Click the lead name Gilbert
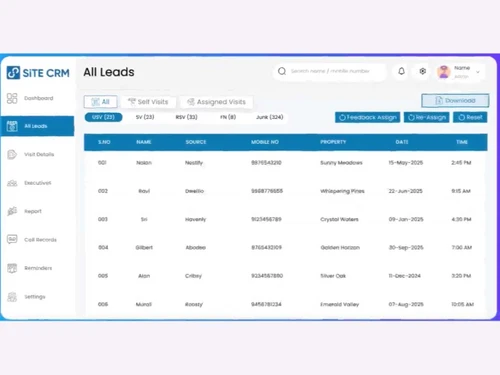The height and width of the screenshot is (375, 500). (144, 248)
